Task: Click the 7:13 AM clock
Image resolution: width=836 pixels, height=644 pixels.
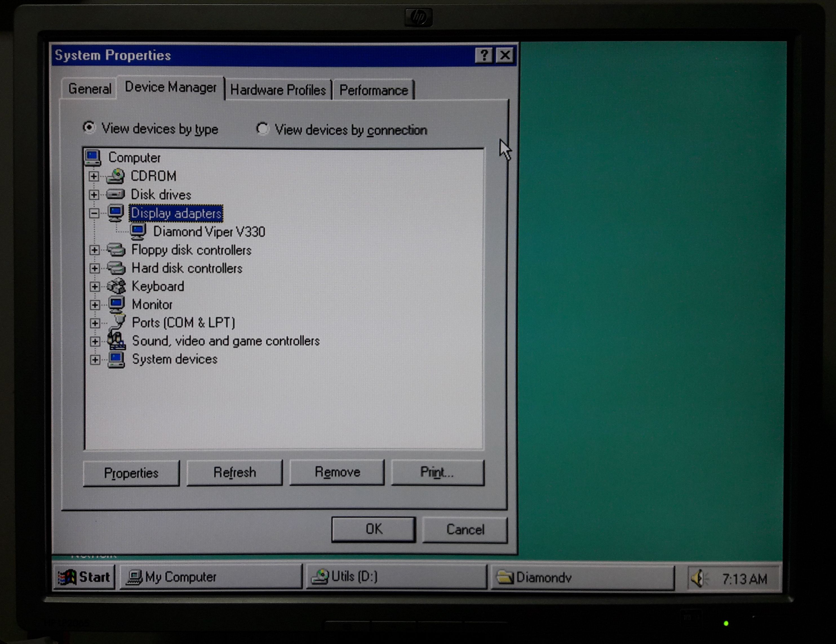Action: point(744,579)
